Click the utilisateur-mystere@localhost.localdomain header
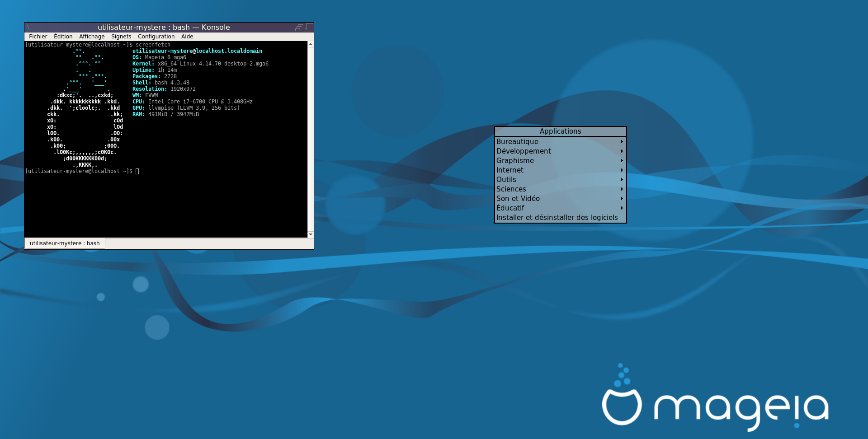Viewport: 868px width, 439px height. pyautogui.click(x=197, y=51)
